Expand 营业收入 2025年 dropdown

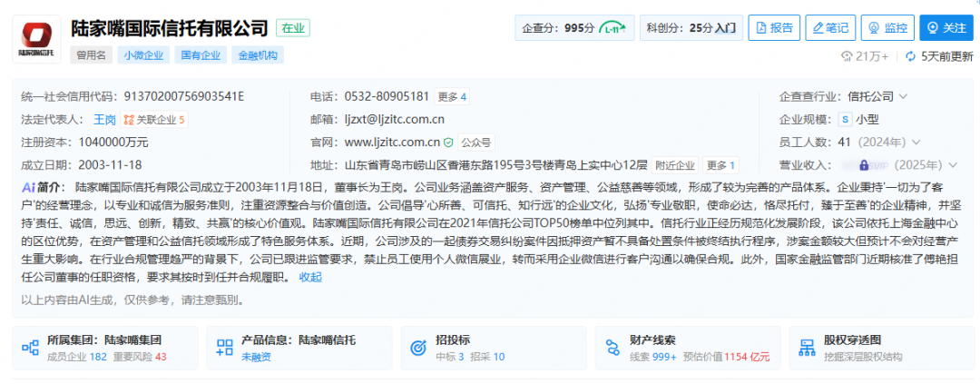[953, 165]
